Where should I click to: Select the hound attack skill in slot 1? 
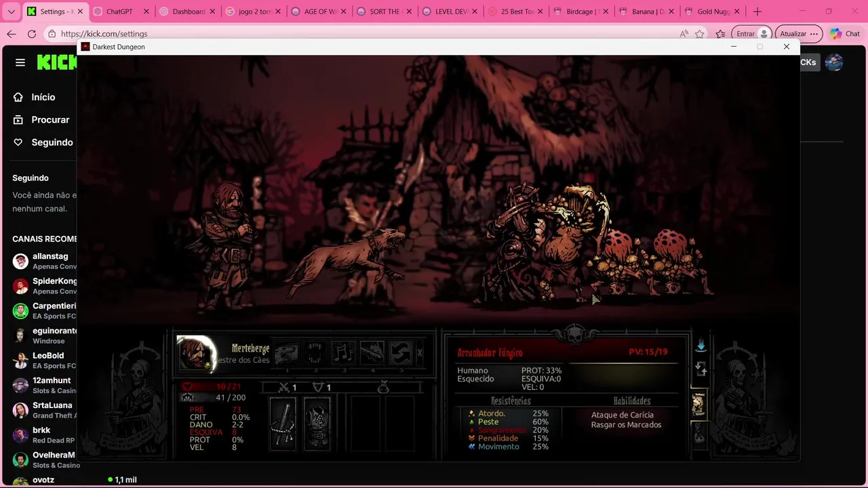tap(286, 352)
